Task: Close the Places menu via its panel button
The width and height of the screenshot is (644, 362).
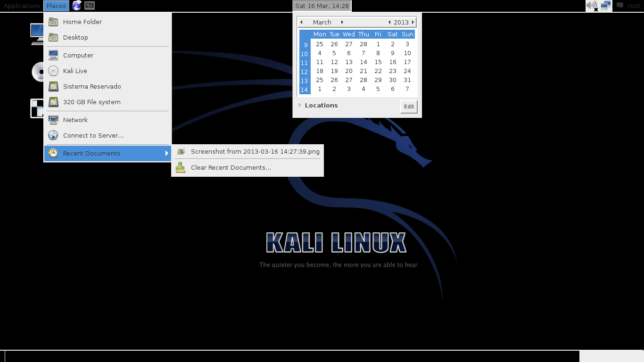Action: point(56,6)
